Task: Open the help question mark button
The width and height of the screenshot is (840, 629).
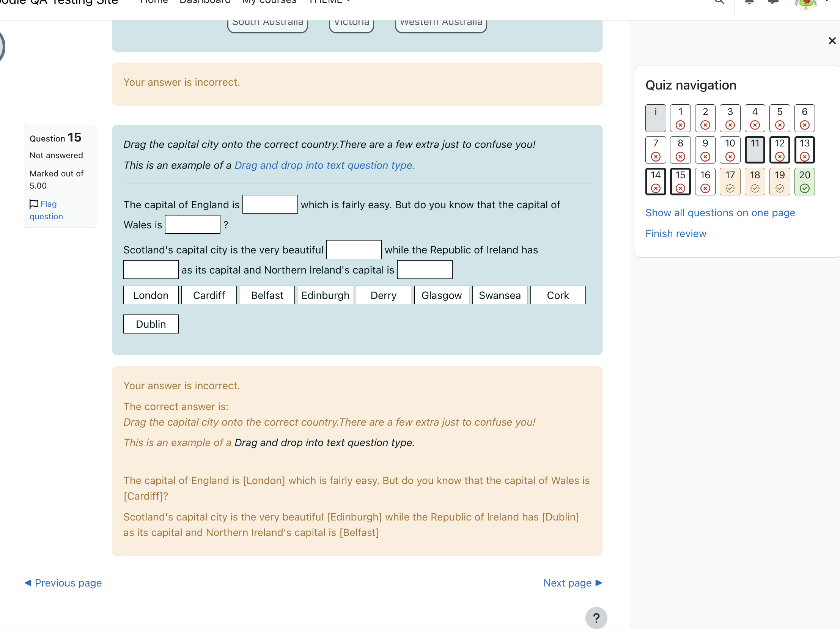Action: [x=596, y=618]
